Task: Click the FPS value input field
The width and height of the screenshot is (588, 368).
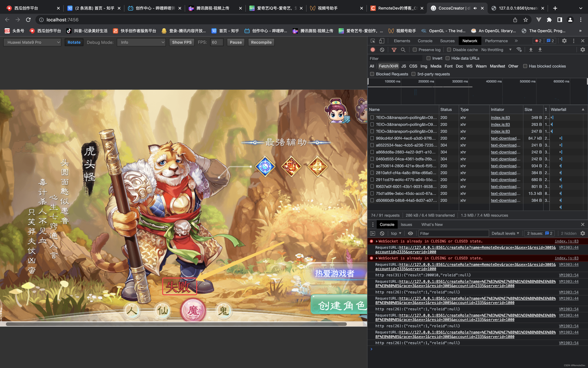Action: pos(217,42)
